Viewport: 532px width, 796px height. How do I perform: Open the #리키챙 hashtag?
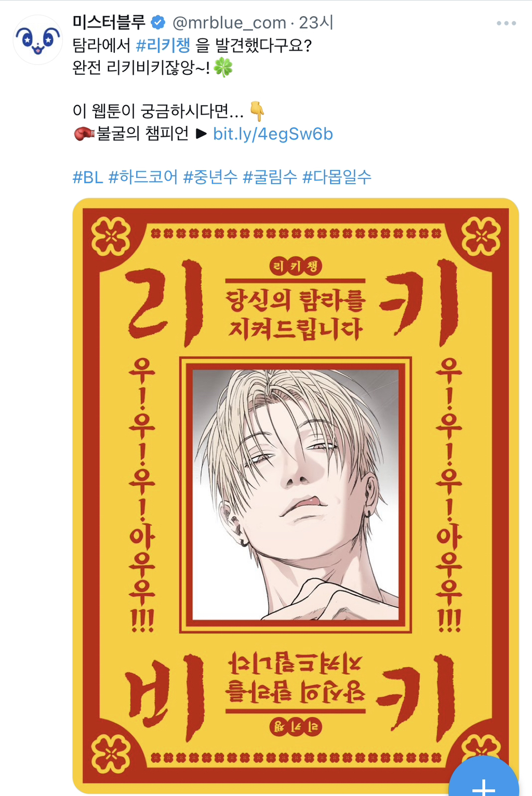(x=163, y=45)
